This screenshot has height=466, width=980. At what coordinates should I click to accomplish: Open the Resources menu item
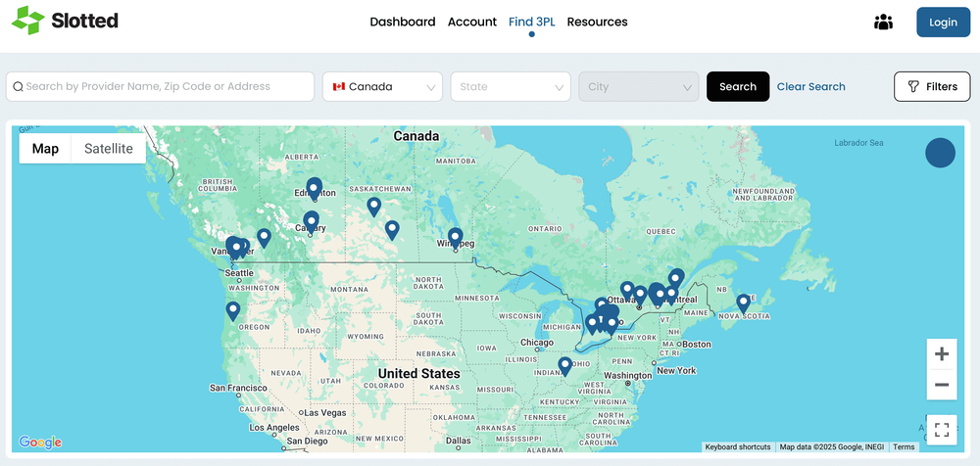pos(597,22)
